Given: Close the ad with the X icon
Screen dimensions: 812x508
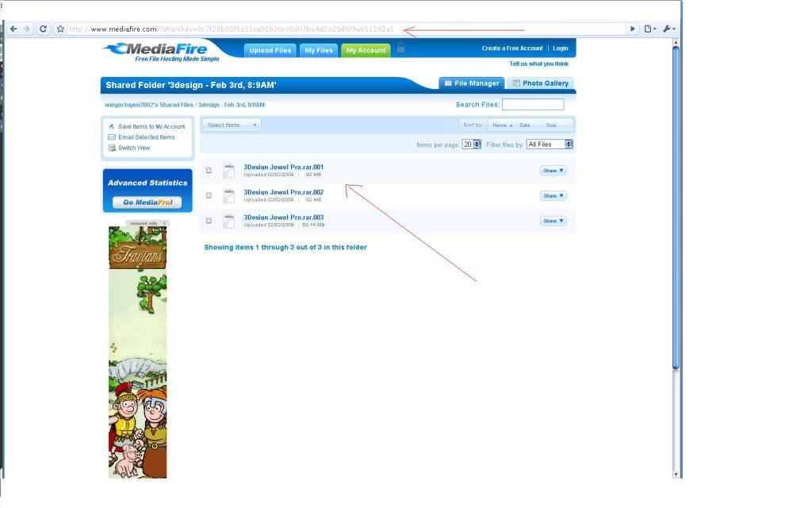Looking at the screenshot, I should (x=164, y=223).
